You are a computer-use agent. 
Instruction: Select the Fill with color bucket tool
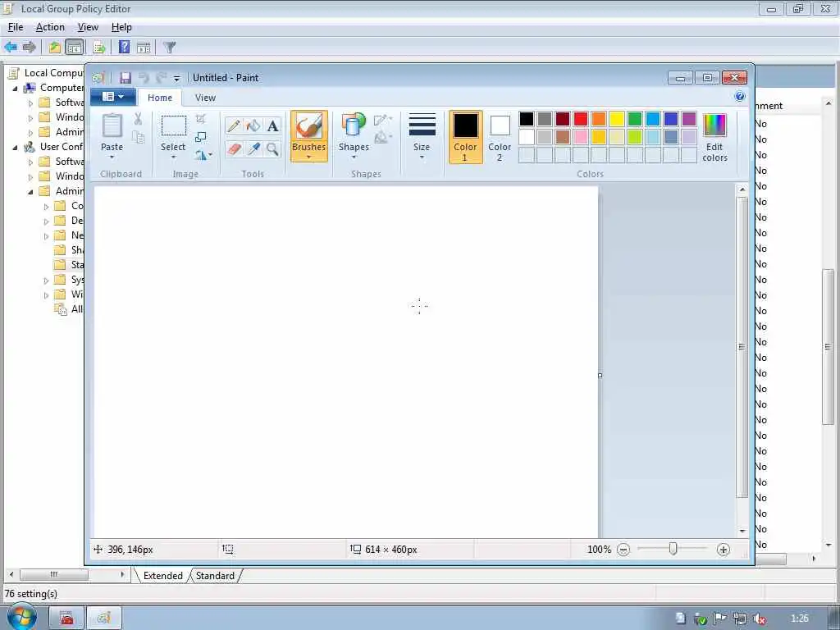point(253,126)
